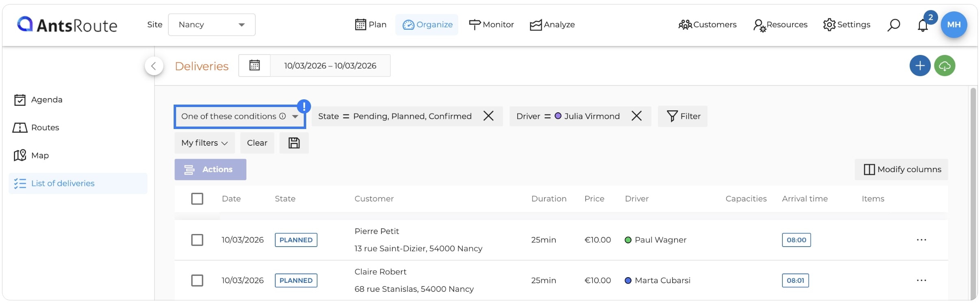Open the Map view
The image size is (980, 304).
point(32,155)
